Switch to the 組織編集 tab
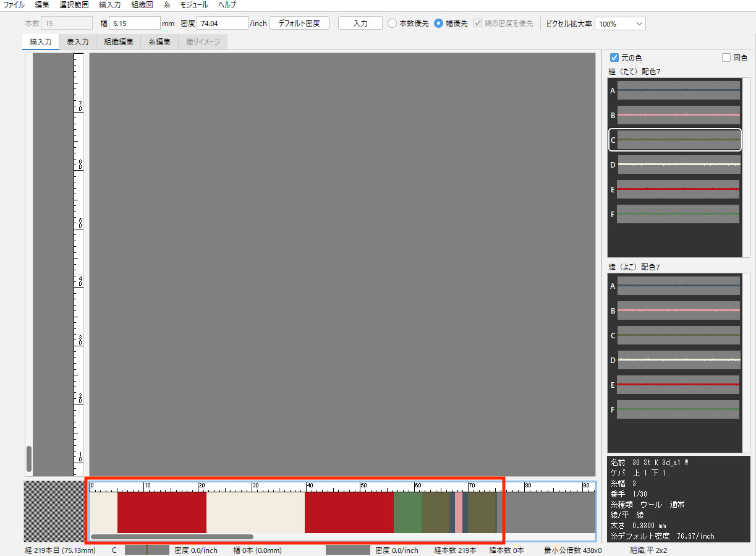This screenshot has height=556, width=756. point(119,42)
